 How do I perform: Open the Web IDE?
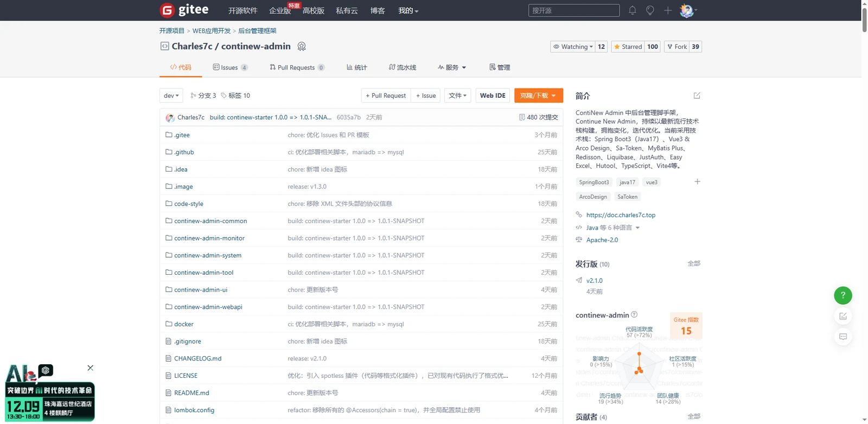(493, 96)
